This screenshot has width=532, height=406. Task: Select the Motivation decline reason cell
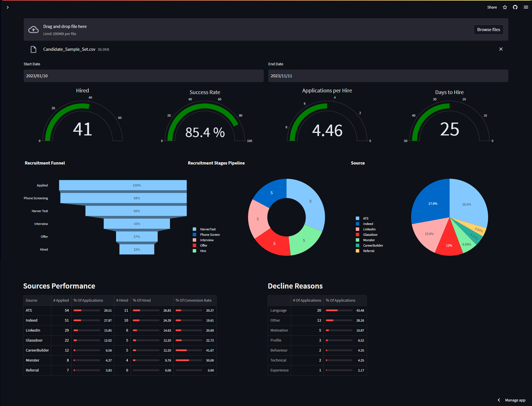point(279,330)
